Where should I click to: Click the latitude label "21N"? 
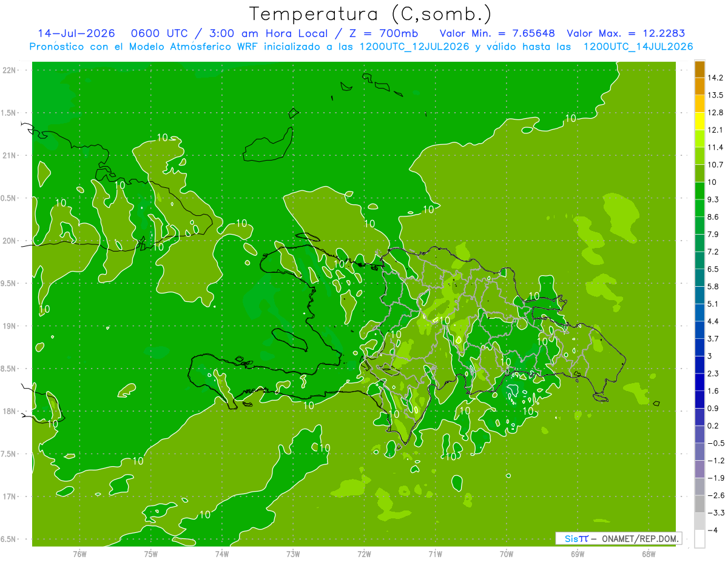coord(10,156)
